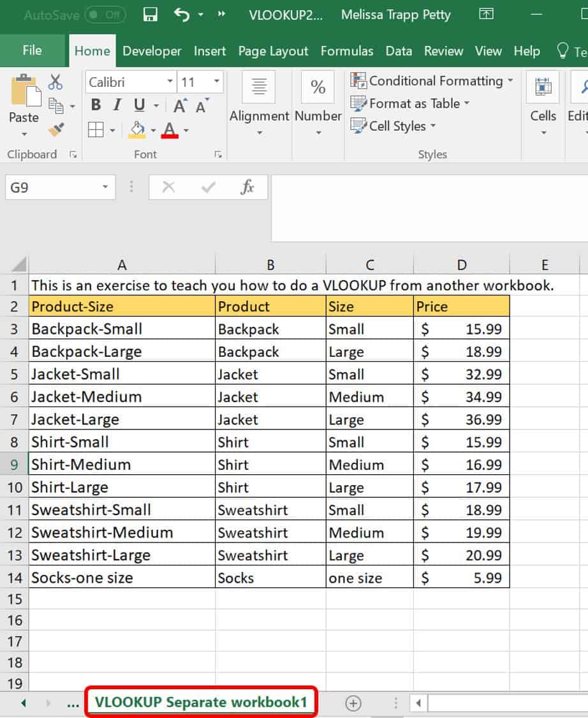
Task: Open the File menu
Action: pyautogui.click(x=32, y=50)
